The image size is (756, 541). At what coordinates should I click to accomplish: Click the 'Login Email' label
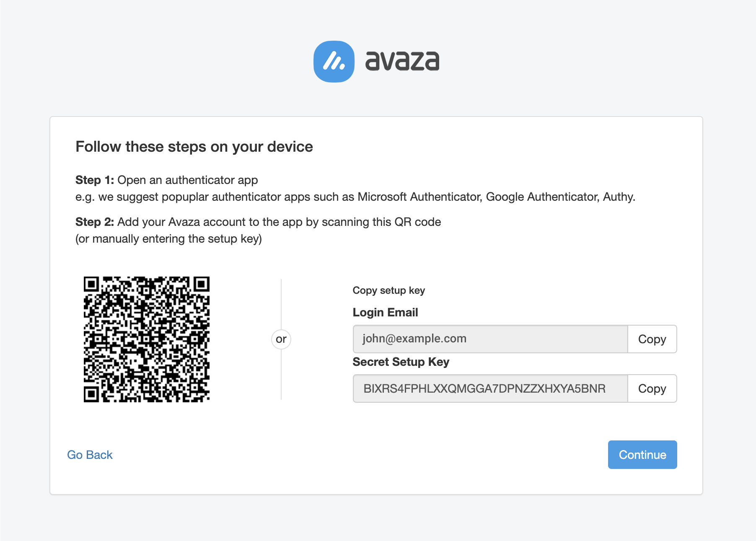pos(386,313)
